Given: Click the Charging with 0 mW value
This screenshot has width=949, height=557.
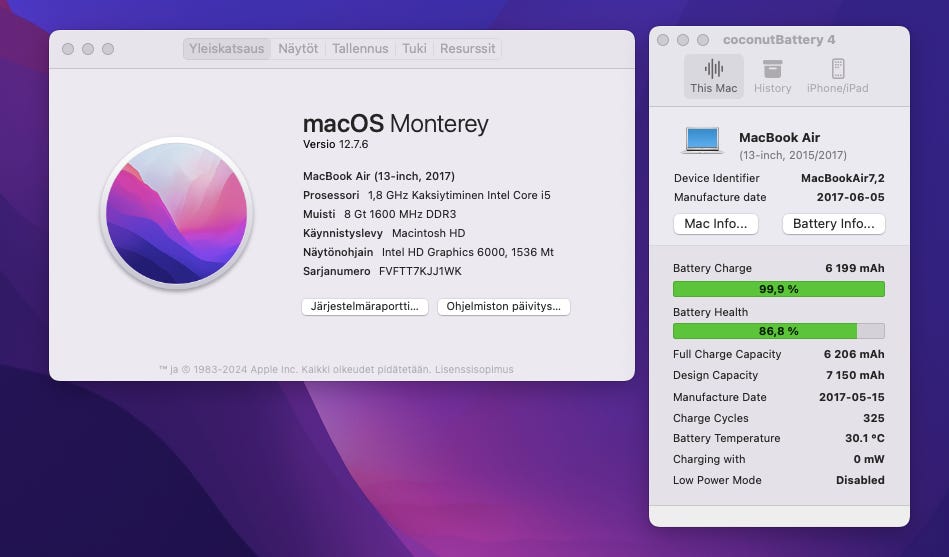Looking at the screenshot, I should 869,460.
